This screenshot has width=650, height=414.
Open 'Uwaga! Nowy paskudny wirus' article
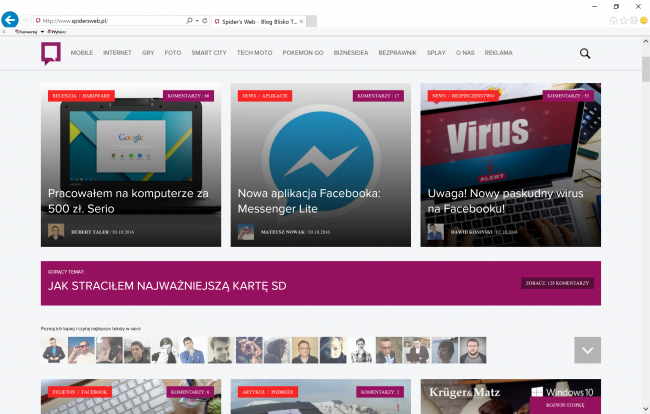505,201
